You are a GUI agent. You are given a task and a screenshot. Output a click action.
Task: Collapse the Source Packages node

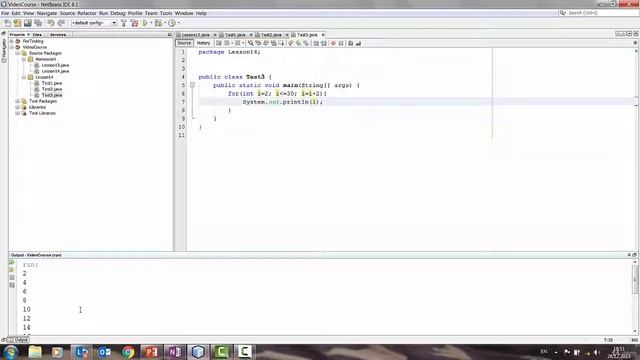[x=18, y=53]
